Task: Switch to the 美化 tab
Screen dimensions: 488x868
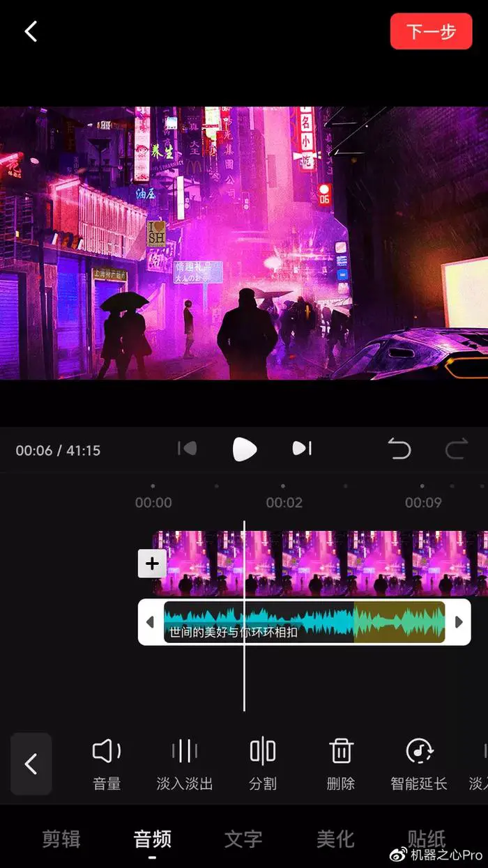Action: click(335, 839)
